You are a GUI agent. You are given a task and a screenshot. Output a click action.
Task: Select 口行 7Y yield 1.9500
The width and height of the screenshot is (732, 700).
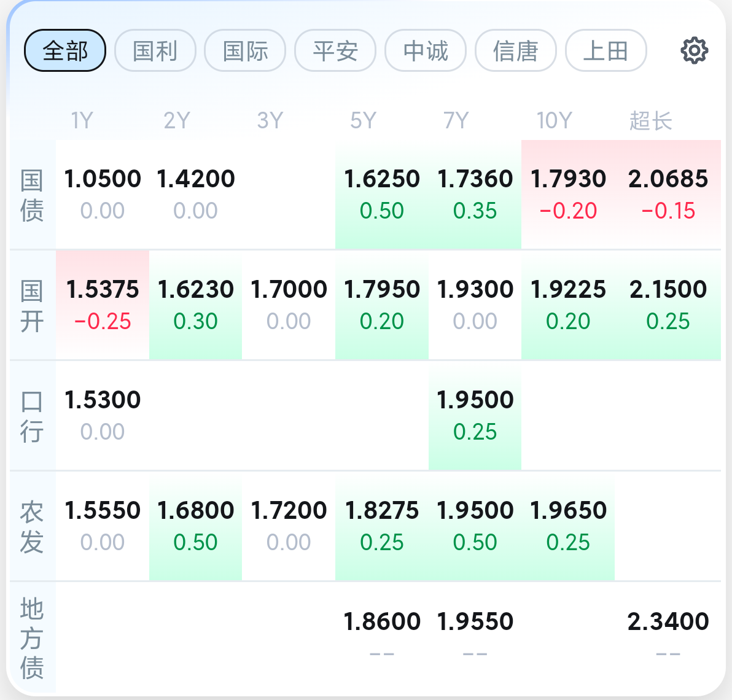pyautogui.click(x=475, y=415)
